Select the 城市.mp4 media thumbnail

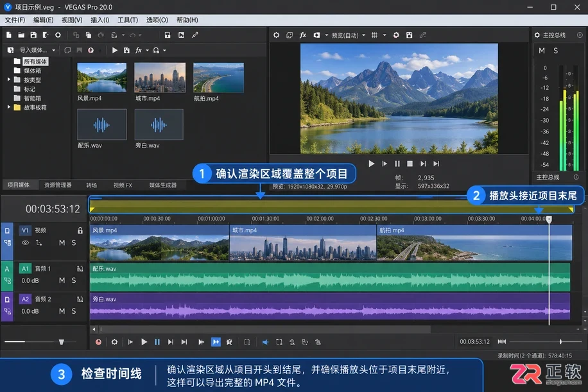pyautogui.click(x=160, y=78)
